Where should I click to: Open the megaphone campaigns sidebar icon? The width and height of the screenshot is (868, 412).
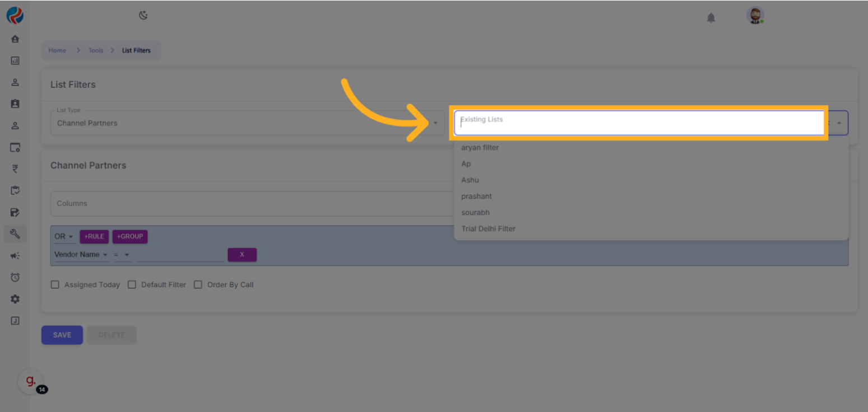(x=15, y=256)
